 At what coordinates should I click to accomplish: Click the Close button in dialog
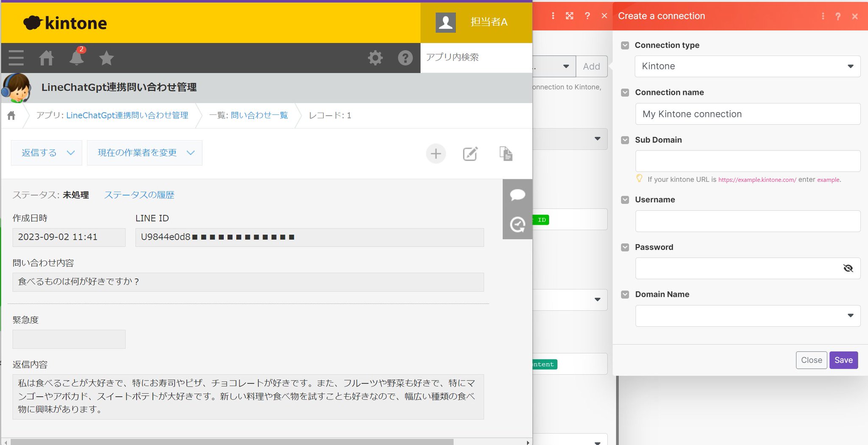[811, 360]
